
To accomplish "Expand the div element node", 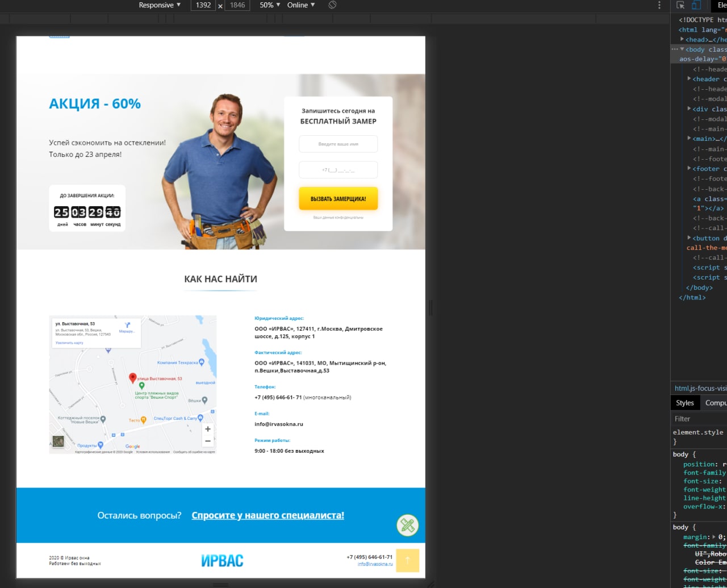I will pyautogui.click(x=689, y=109).
